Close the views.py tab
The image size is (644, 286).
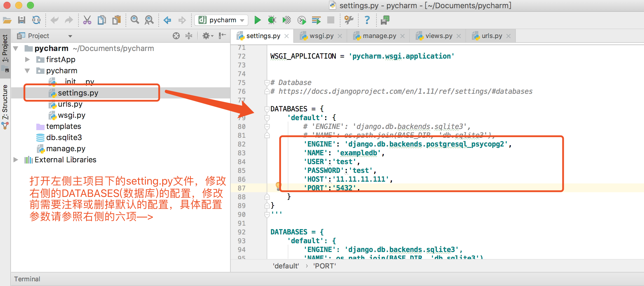coord(459,36)
